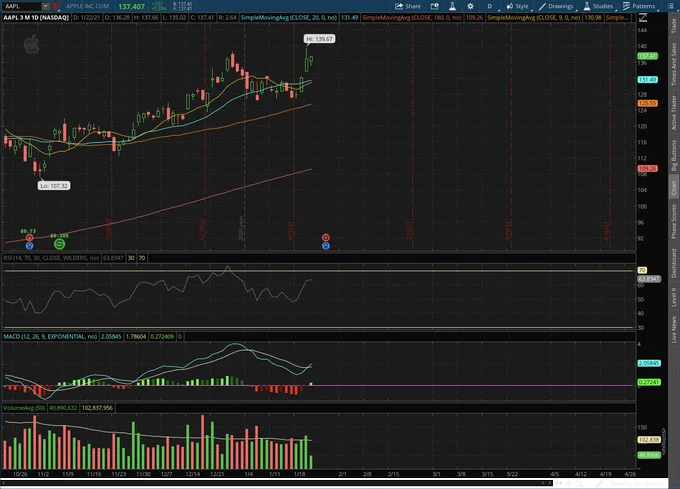Click the SimpleMovingAvg (CLOSE, 180, 0, no) label
The height and width of the screenshot is (489, 680).
[x=412, y=18]
